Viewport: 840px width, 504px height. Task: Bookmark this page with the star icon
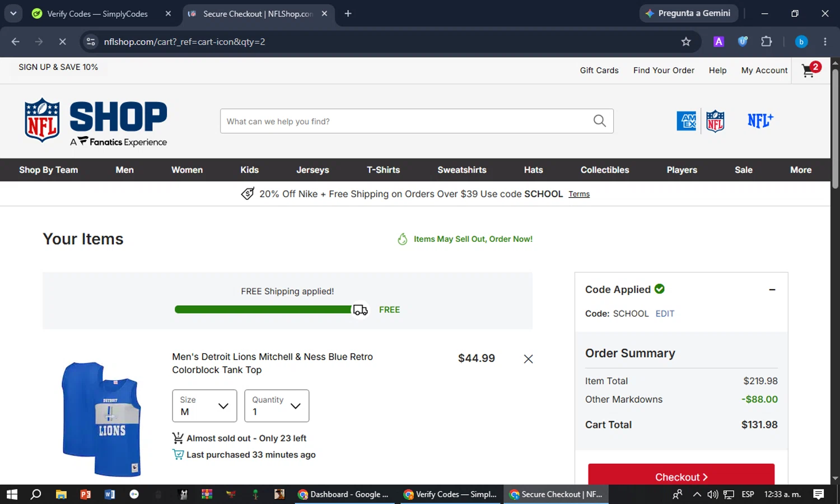pyautogui.click(x=686, y=41)
